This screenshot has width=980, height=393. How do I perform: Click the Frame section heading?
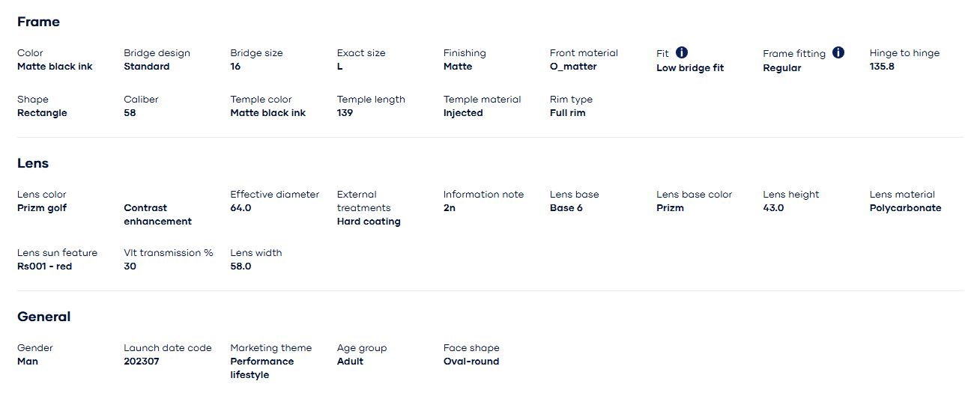[x=38, y=22]
